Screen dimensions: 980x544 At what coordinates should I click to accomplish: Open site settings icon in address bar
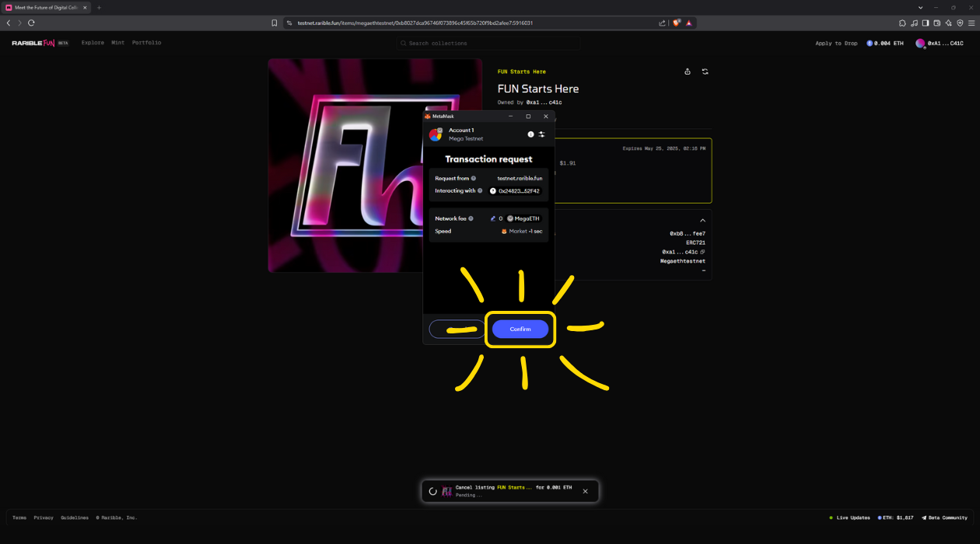pyautogui.click(x=289, y=23)
